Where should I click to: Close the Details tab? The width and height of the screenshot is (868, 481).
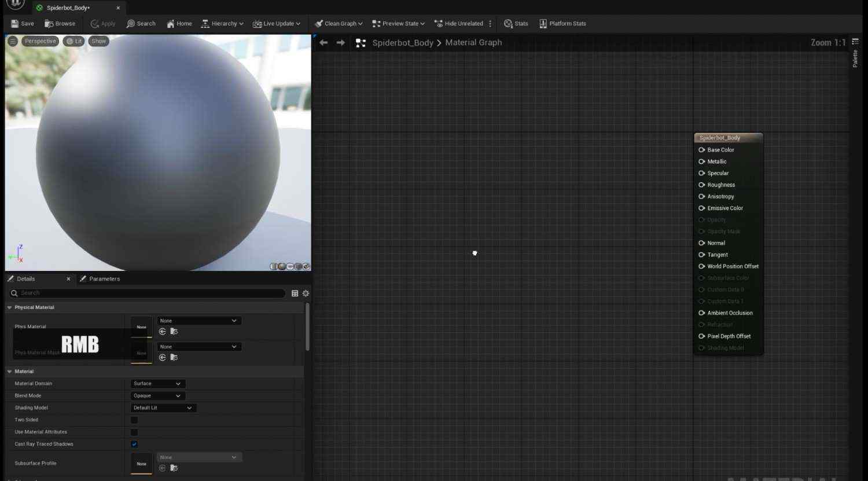click(x=68, y=279)
